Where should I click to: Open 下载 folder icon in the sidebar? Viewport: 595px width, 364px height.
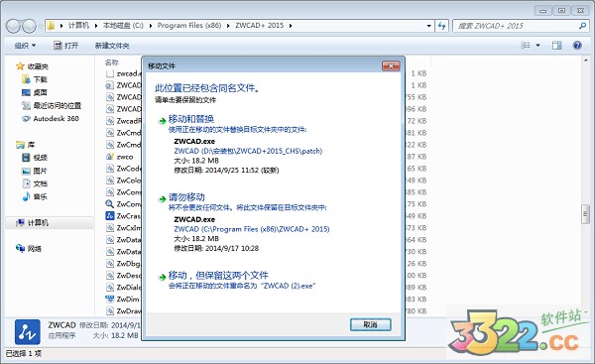click(x=26, y=79)
